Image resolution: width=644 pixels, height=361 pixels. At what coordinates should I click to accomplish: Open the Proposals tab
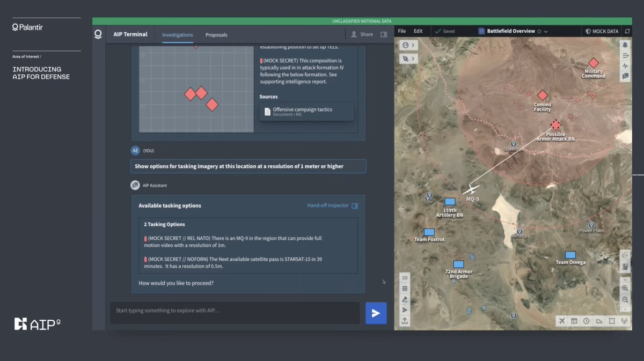(216, 35)
